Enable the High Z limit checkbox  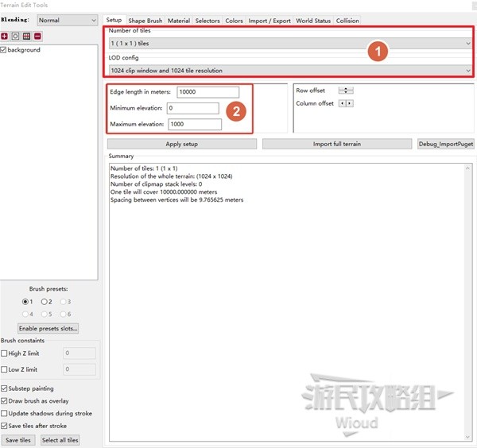point(5,353)
